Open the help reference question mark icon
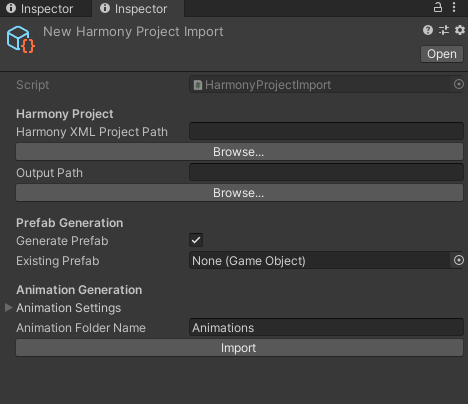The width and height of the screenshot is (468, 404). [x=428, y=30]
